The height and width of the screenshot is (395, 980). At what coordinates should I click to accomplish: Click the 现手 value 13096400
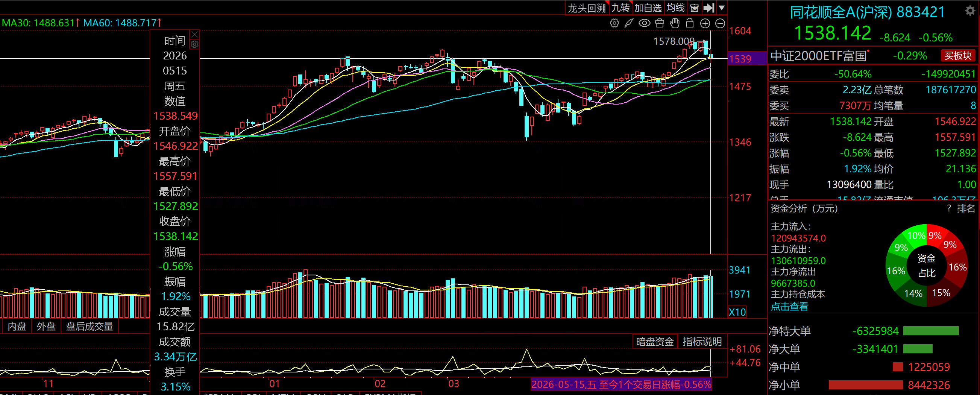pyautogui.click(x=849, y=185)
